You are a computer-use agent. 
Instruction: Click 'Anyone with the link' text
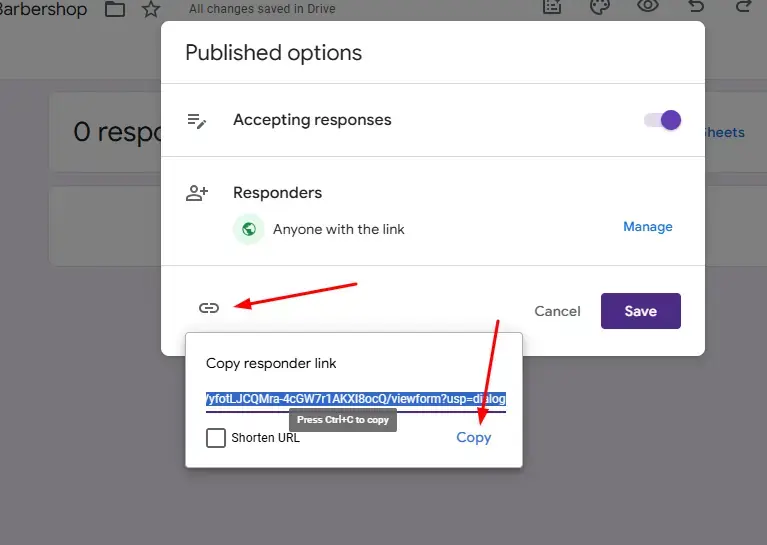[x=338, y=229]
